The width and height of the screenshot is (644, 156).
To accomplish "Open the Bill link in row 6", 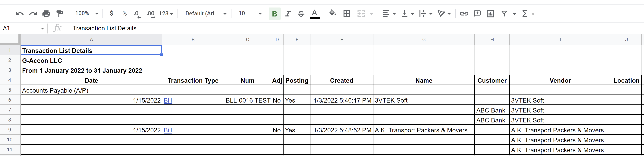I will pyautogui.click(x=168, y=100).
